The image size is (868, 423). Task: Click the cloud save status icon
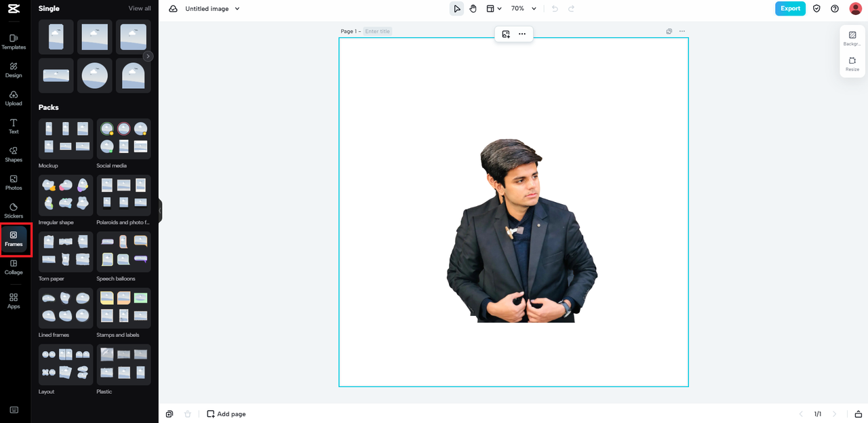pyautogui.click(x=173, y=9)
